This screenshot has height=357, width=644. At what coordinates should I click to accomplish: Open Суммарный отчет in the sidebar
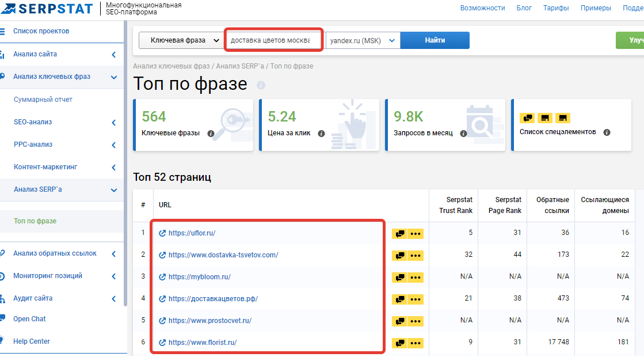[x=43, y=100]
